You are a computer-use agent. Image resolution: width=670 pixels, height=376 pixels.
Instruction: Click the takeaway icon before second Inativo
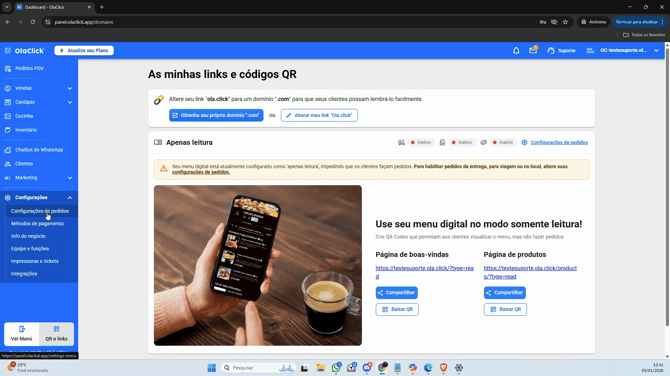442,142
